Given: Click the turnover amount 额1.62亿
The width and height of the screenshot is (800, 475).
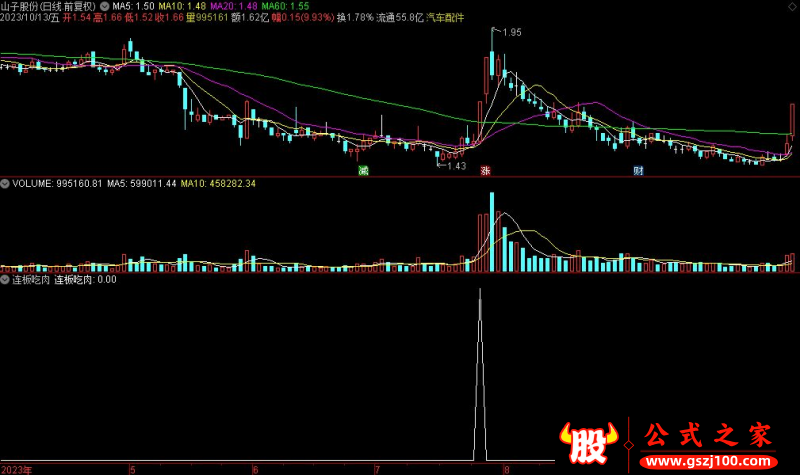Looking at the screenshot, I should pos(250,18).
